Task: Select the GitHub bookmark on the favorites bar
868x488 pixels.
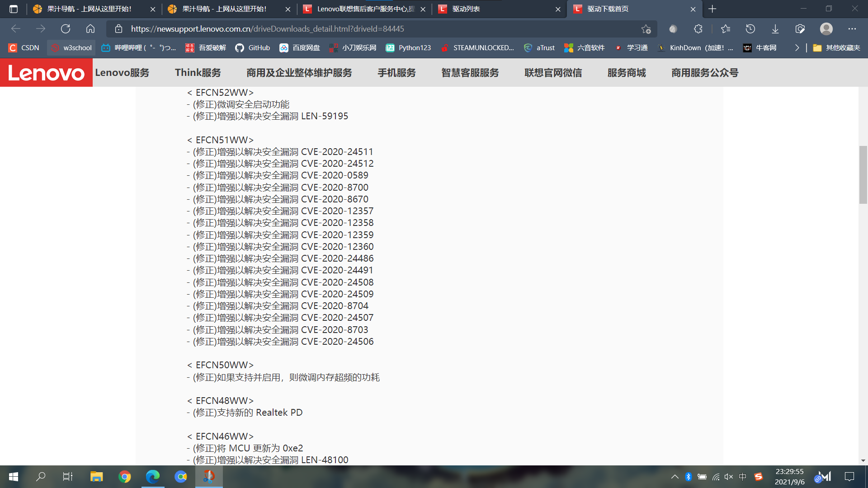Action: [252, 47]
